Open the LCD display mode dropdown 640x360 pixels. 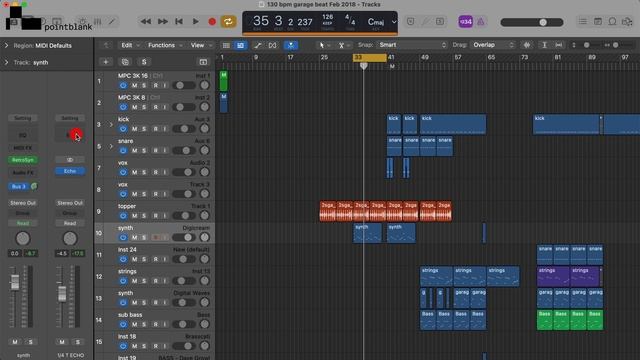(394, 22)
